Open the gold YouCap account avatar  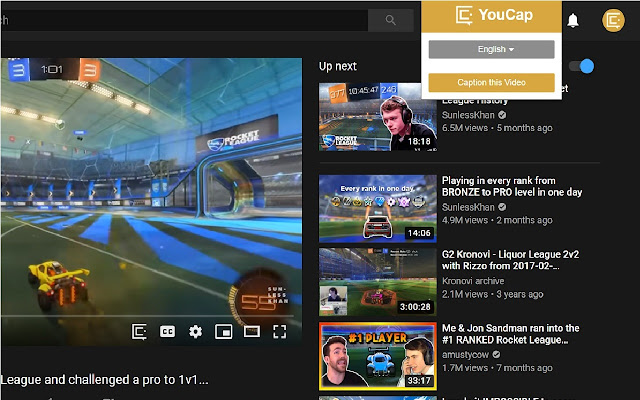pos(613,20)
